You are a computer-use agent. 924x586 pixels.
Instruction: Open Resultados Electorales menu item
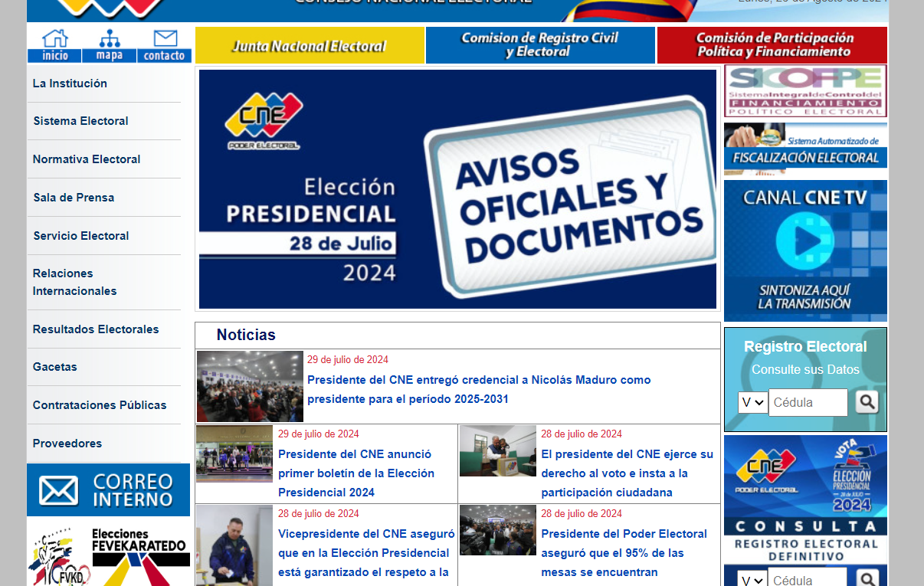tap(96, 329)
